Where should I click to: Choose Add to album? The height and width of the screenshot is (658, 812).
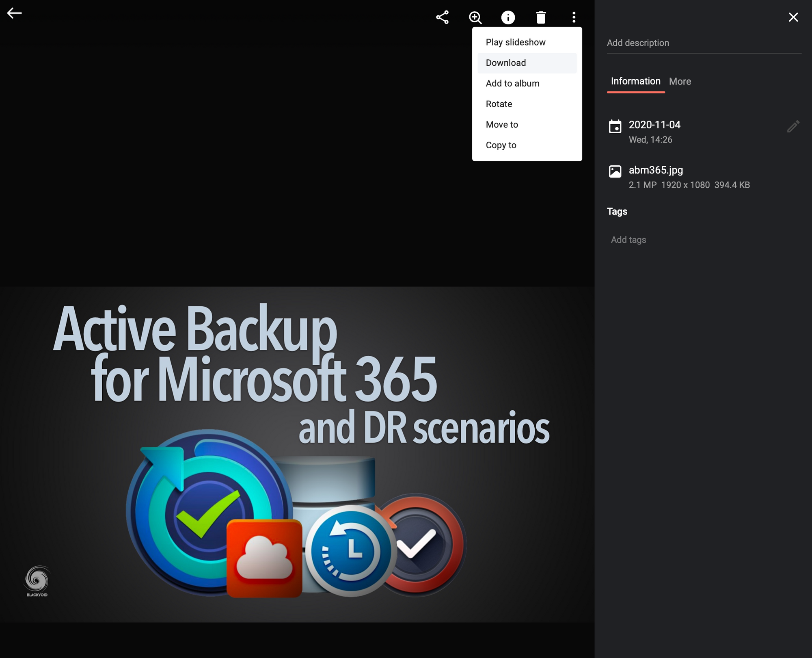pyautogui.click(x=527, y=83)
